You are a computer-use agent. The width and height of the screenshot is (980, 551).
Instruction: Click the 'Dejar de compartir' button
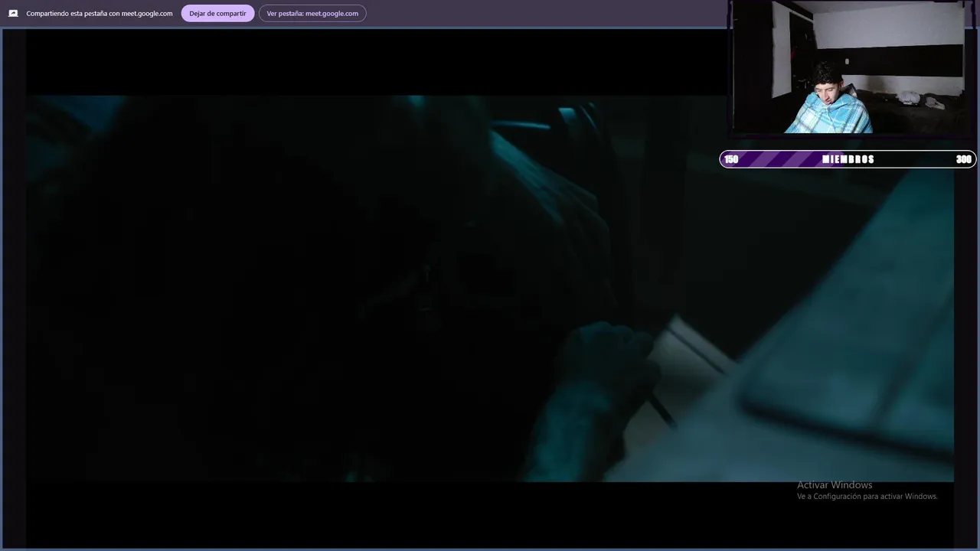(217, 13)
